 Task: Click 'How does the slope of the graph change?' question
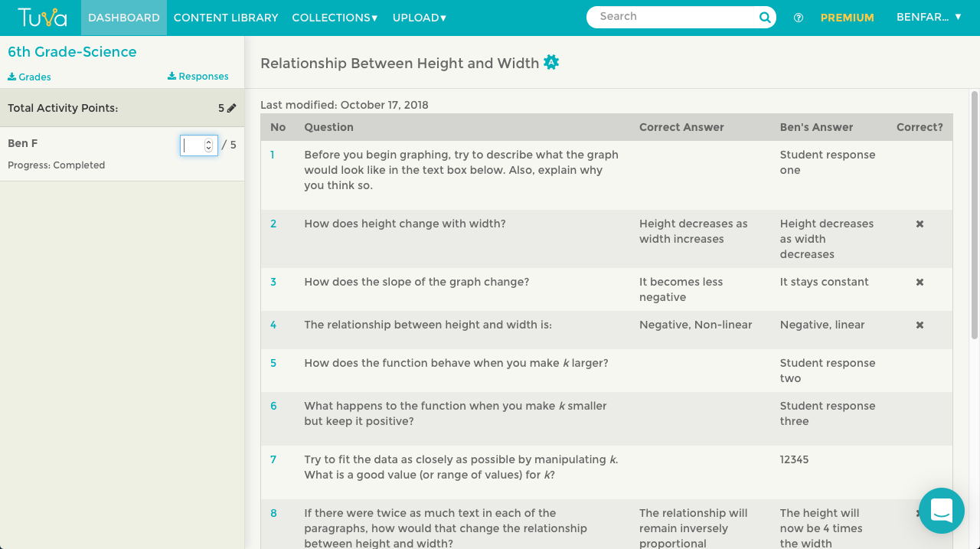(416, 282)
